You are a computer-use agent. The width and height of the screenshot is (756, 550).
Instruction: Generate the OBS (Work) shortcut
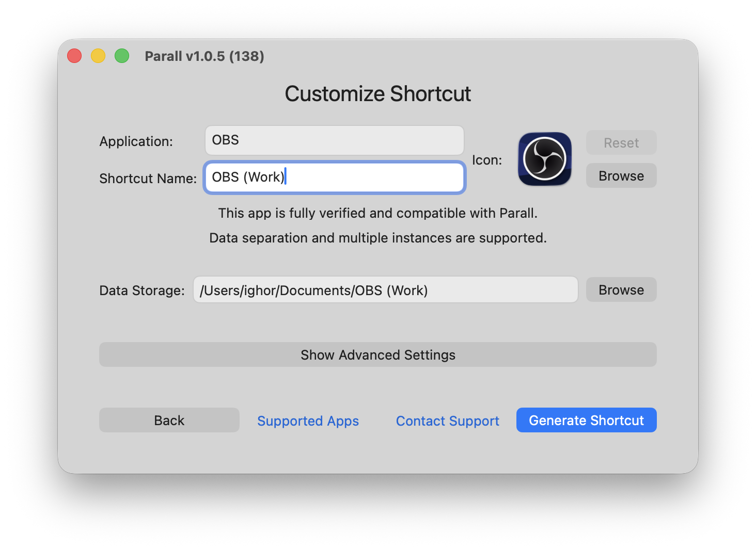coord(586,420)
